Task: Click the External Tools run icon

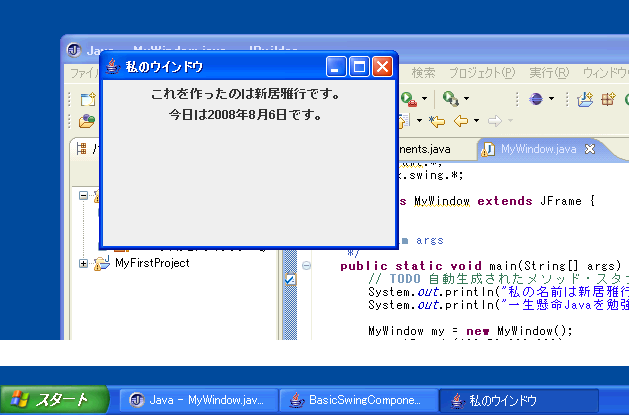Action: click(x=449, y=99)
